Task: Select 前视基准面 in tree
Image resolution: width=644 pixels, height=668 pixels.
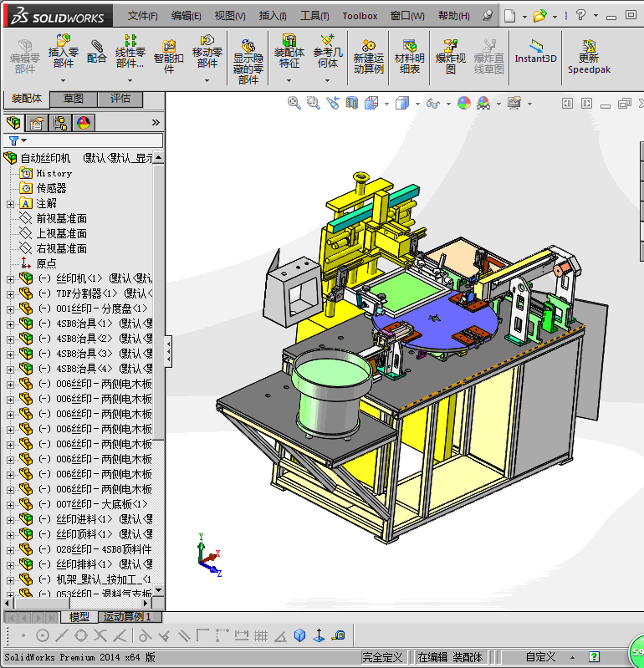Action: pyautogui.click(x=61, y=218)
